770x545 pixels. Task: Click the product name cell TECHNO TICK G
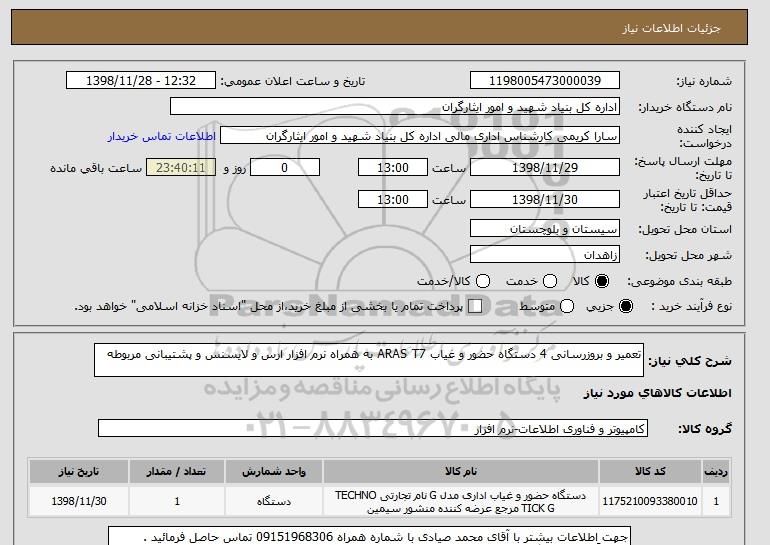click(x=461, y=501)
